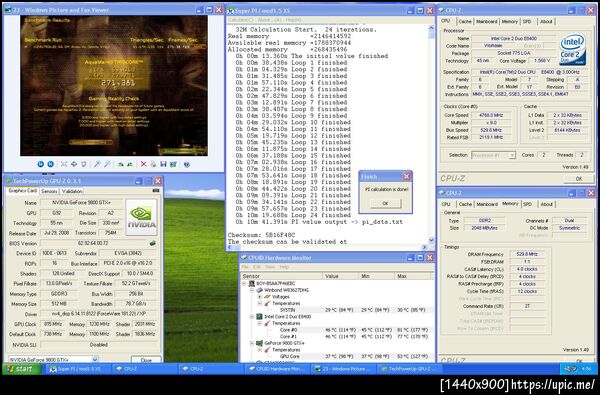This screenshot has height=395, width=600.
Task: Select the Core #0 temperature row
Action: coord(337,330)
